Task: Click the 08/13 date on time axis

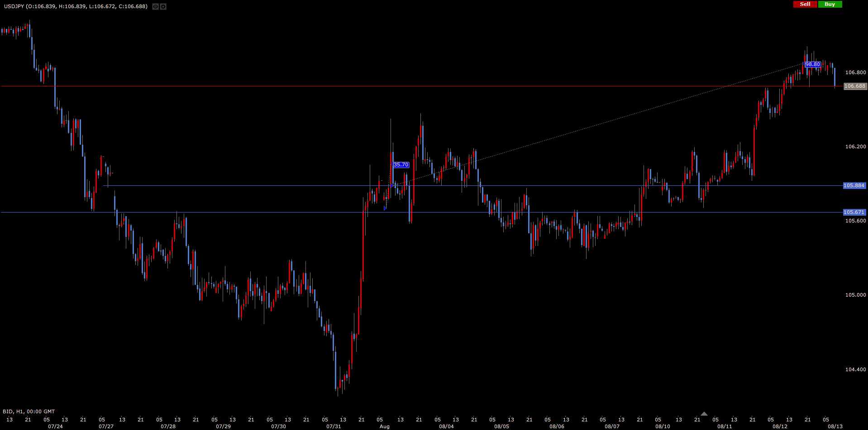Action: point(835,426)
